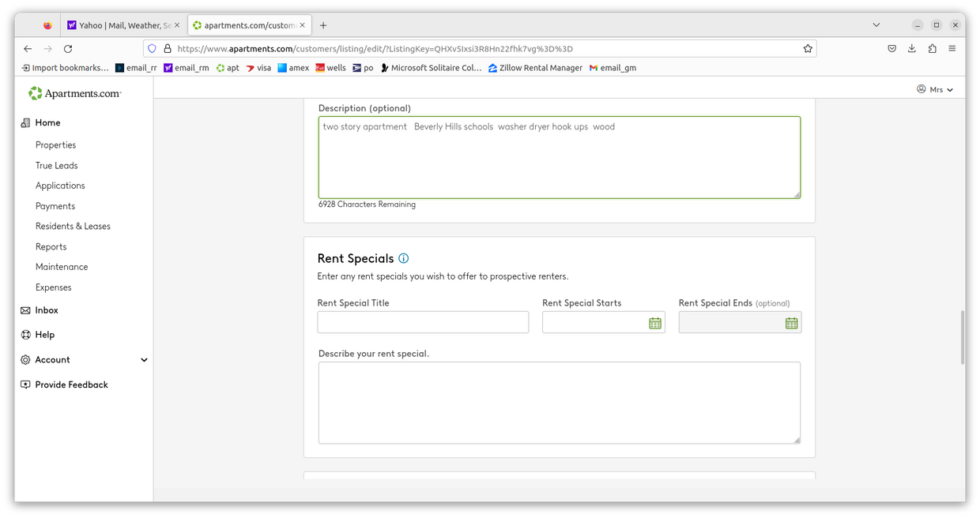Click the Apartments.com logo
Screen dimensions: 980x518
click(75, 93)
